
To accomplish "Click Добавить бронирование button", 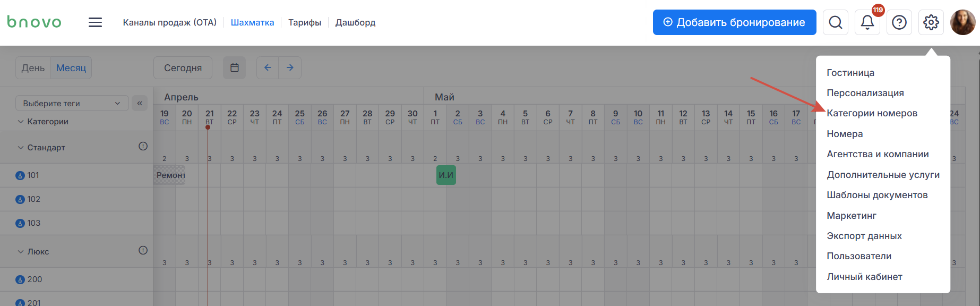I will tap(734, 22).
